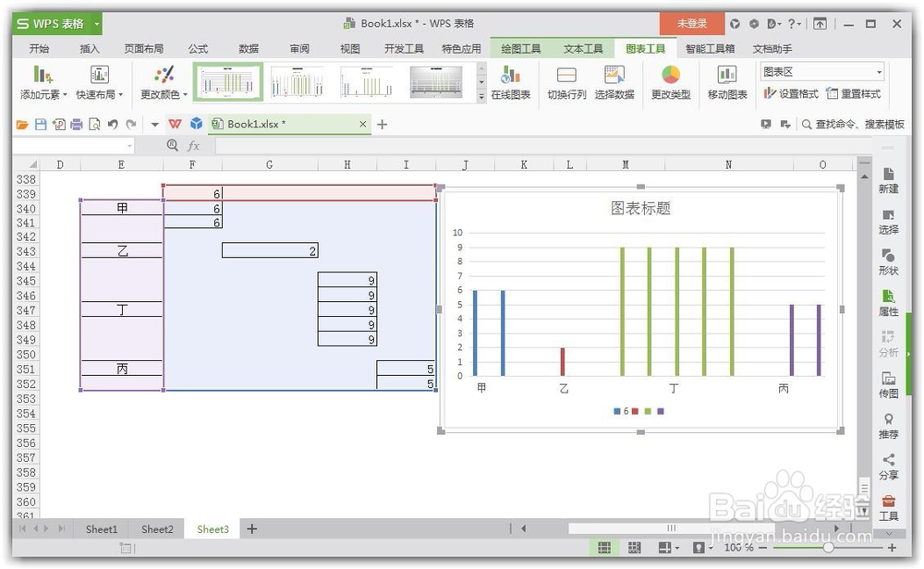Open the Name Box dropdown arrow
Image resolution: width=924 pixels, height=569 pixels.
129,146
